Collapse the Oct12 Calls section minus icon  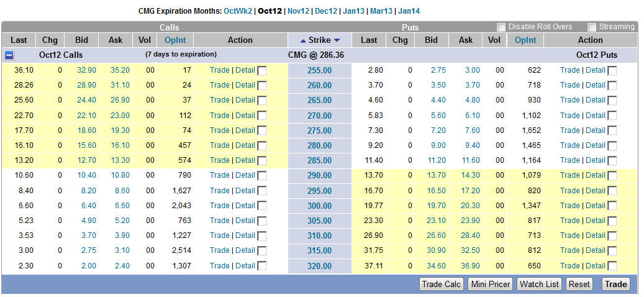[x=9, y=55]
